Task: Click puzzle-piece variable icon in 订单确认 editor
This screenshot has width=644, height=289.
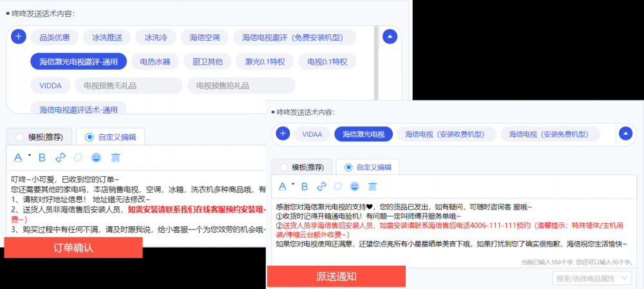Action: (78, 157)
